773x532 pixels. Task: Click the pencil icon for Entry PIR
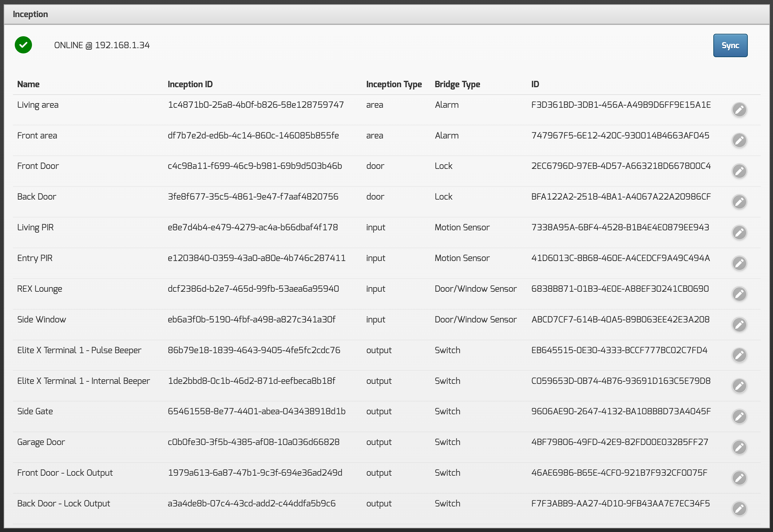point(739,263)
